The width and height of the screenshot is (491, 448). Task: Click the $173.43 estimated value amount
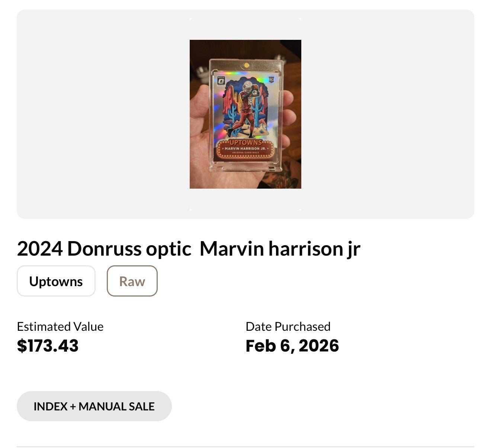(48, 346)
